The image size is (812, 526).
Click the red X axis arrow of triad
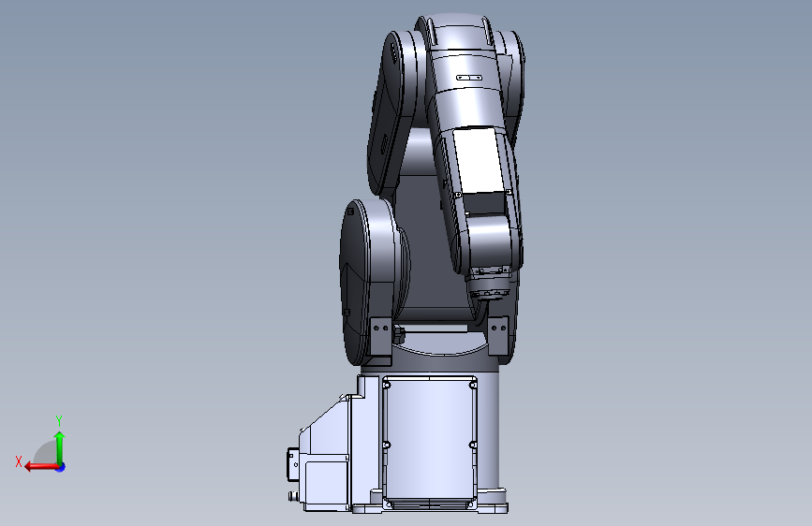pos(40,466)
